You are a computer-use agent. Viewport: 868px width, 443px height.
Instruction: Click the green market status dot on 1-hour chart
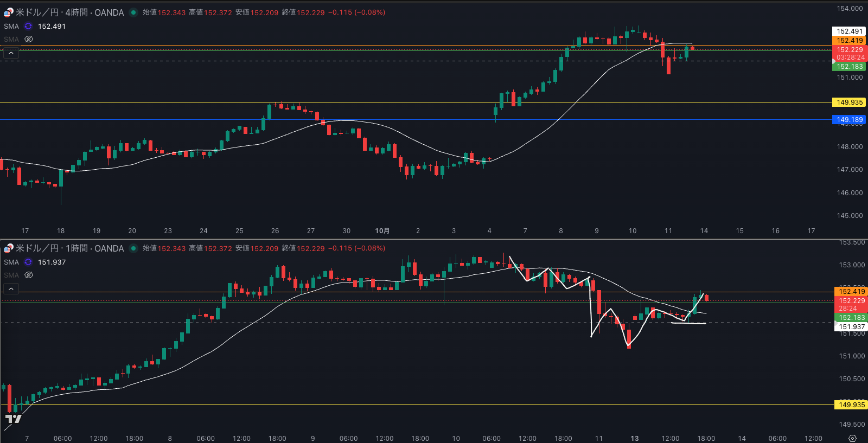[133, 248]
